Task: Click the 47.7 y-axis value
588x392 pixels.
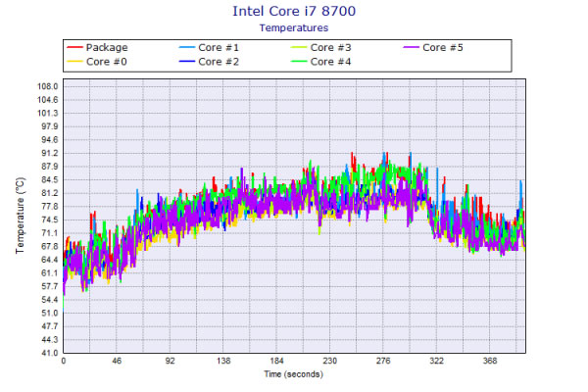Action: pos(50,326)
